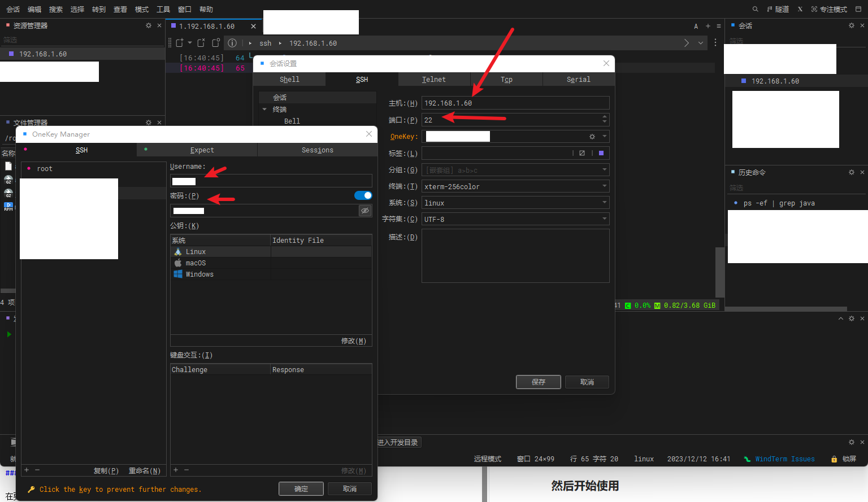
Task: Switch to the Sessions tab in OneKey Manager
Action: tap(318, 150)
